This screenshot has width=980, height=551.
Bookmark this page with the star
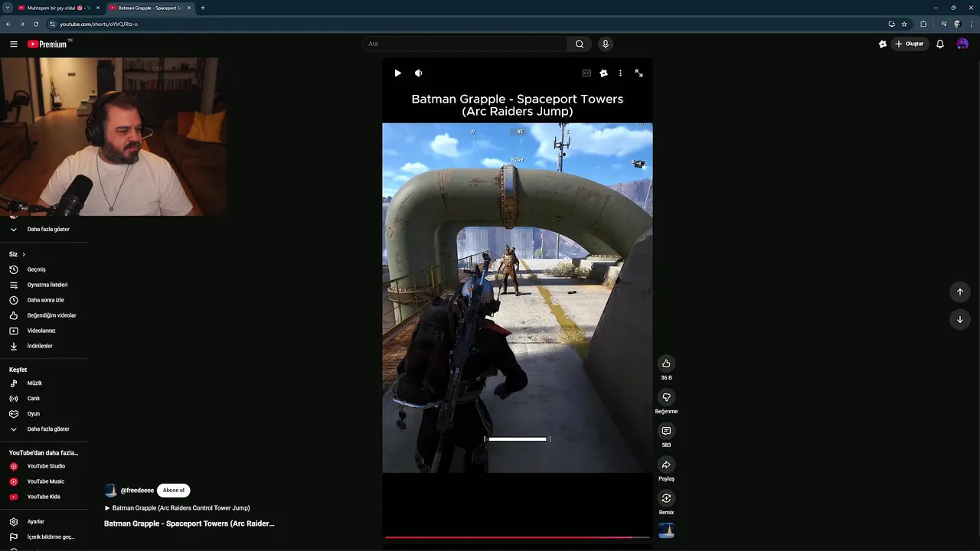pos(904,24)
